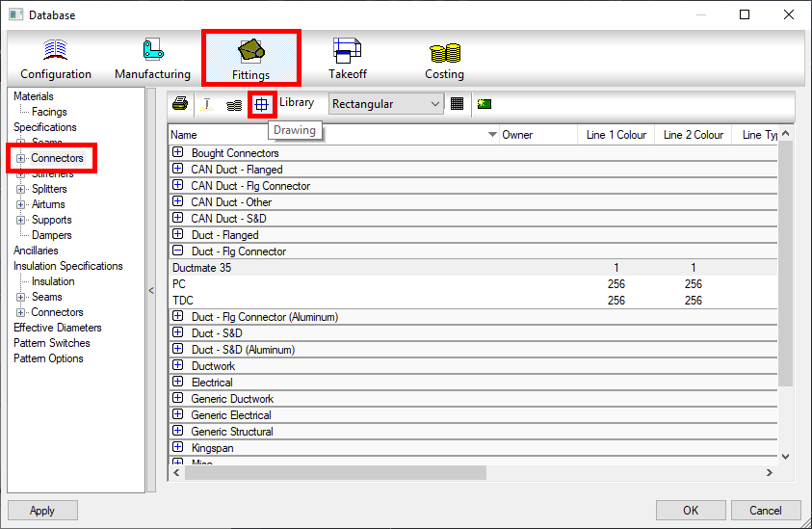Image resolution: width=812 pixels, height=529 pixels.
Task: Click the gold coins toolbar icon
Action: click(x=234, y=105)
